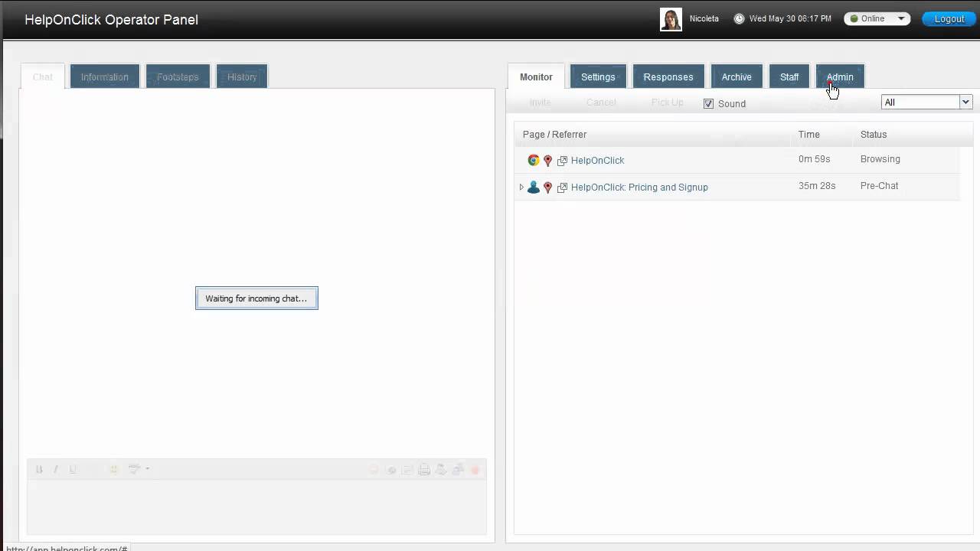This screenshot has height=551, width=980.
Task: Click the Italic formatting icon in chat toolbar
Action: point(56,469)
